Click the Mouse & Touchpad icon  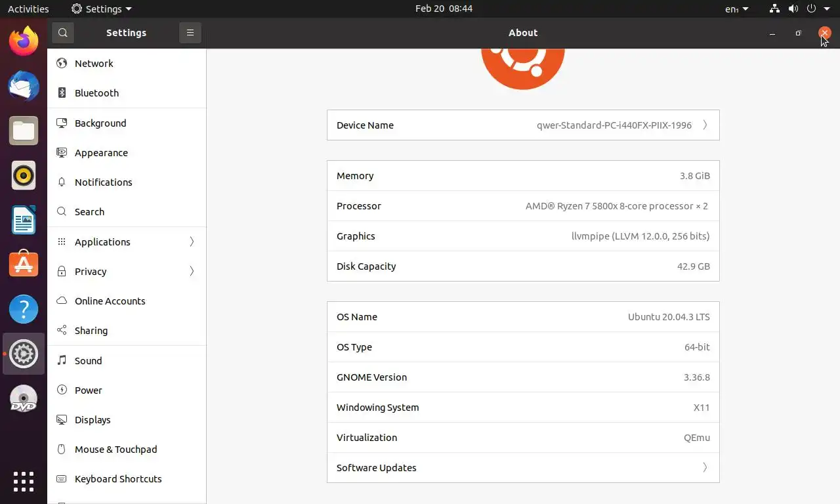[62, 450]
